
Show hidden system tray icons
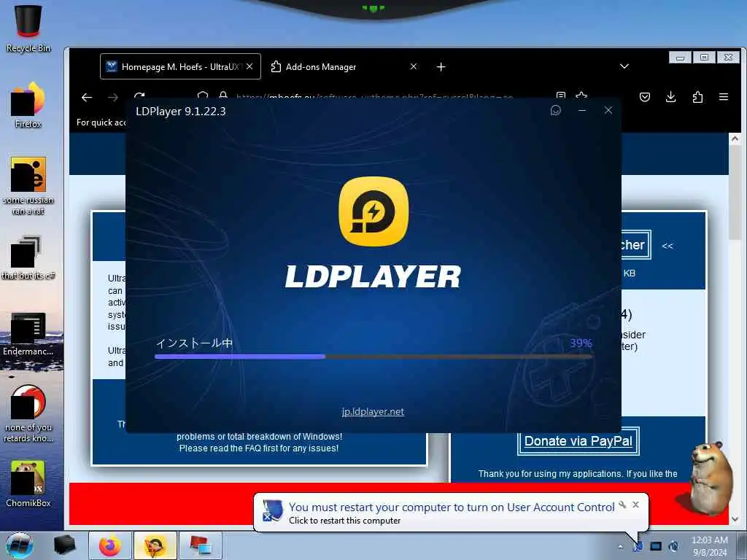tap(620, 547)
